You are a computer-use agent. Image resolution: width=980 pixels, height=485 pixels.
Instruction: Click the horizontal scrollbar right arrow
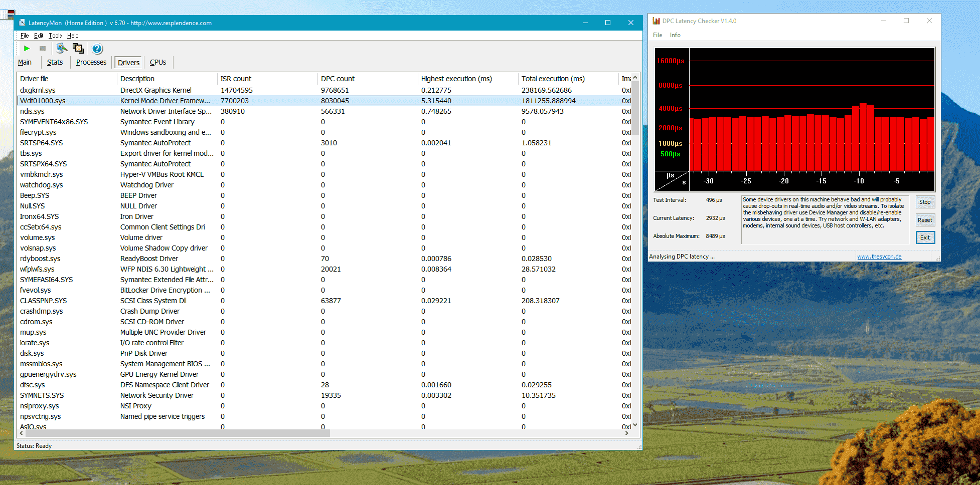coord(627,433)
